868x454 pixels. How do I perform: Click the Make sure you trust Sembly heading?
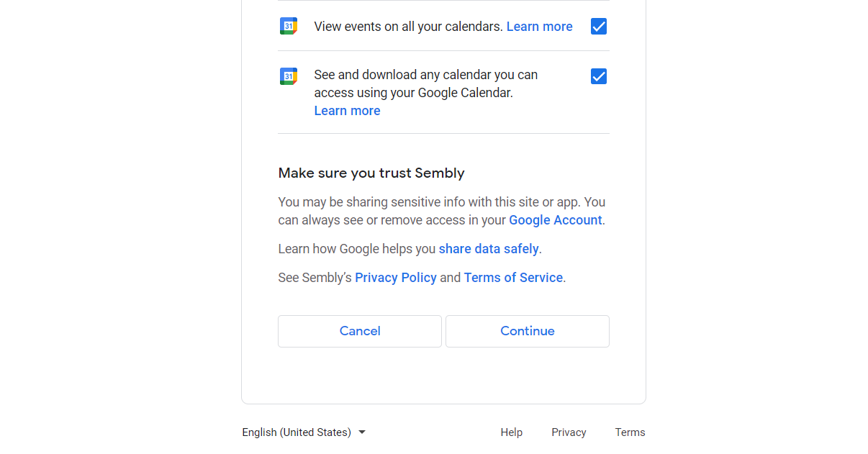point(371,173)
